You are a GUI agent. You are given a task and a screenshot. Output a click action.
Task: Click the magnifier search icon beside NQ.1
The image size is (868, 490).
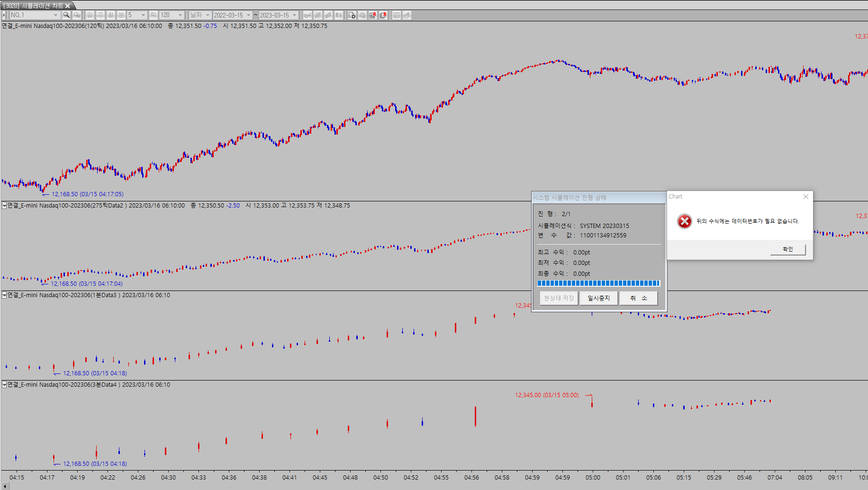coord(66,15)
